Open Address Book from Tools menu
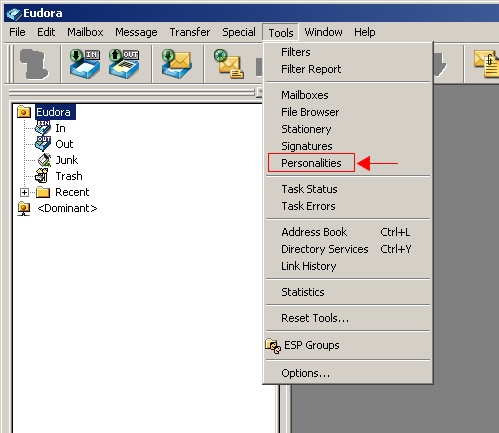 click(348, 232)
